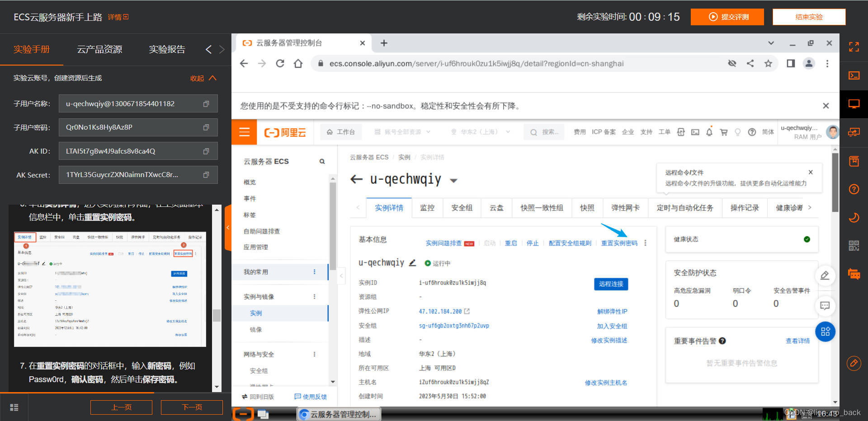Expand 网络与安全 options dots
This screenshot has height=421, width=868.
pos(314,354)
